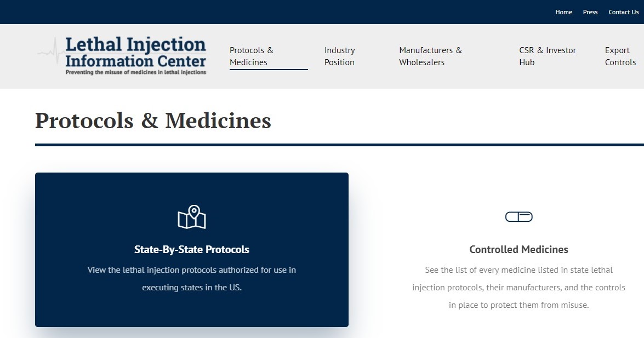The height and width of the screenshot is (338, 644).
Task: Open the Press page
Action: click(x=590, y=12)
